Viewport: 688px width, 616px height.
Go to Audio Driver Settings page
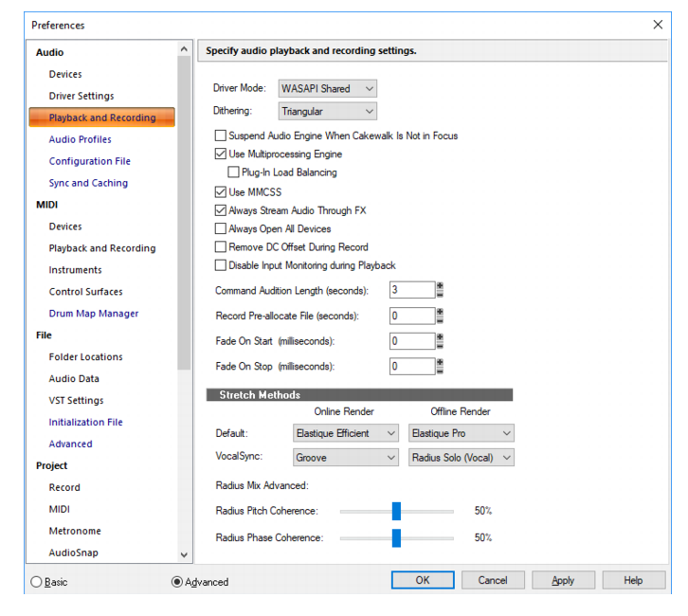81,96
